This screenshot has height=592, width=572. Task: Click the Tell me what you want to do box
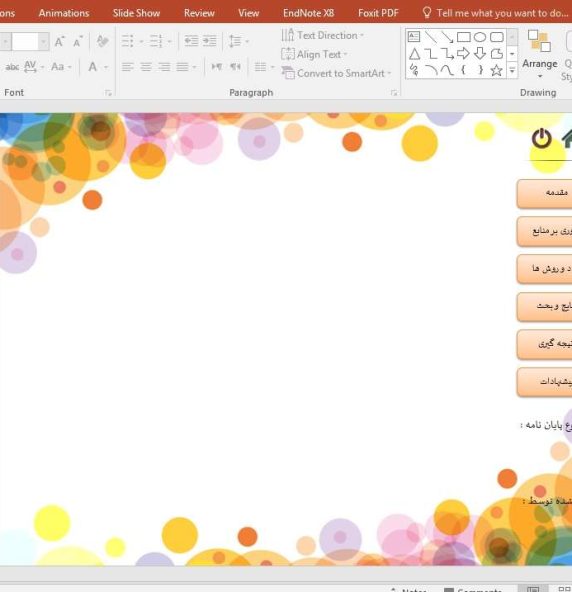[495, 13]
